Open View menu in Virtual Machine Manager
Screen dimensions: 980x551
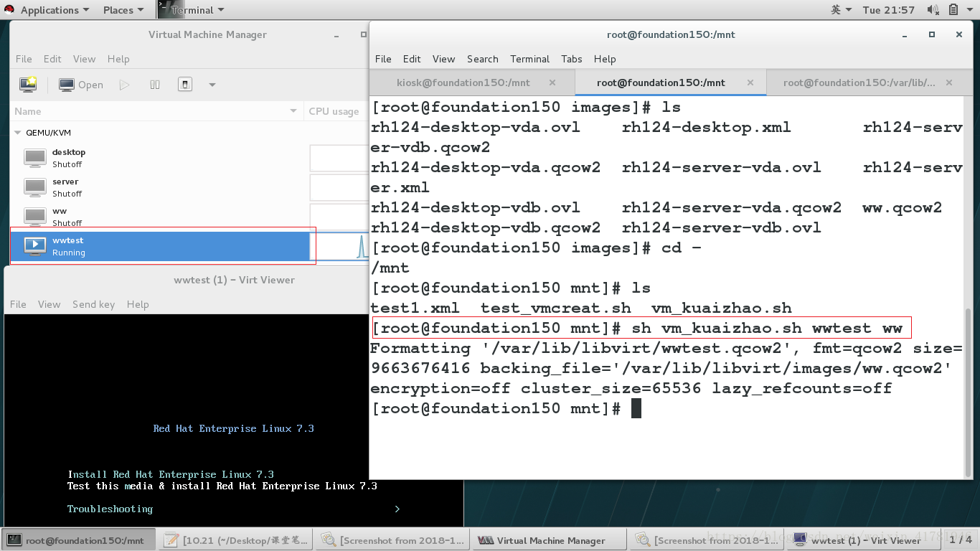(x=84, y=59)
